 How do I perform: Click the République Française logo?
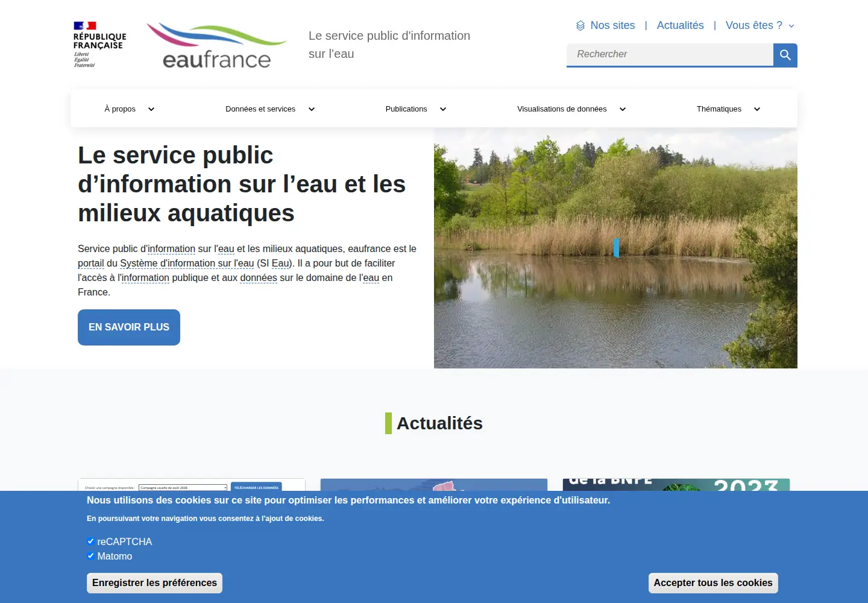[x=99, y=44]
